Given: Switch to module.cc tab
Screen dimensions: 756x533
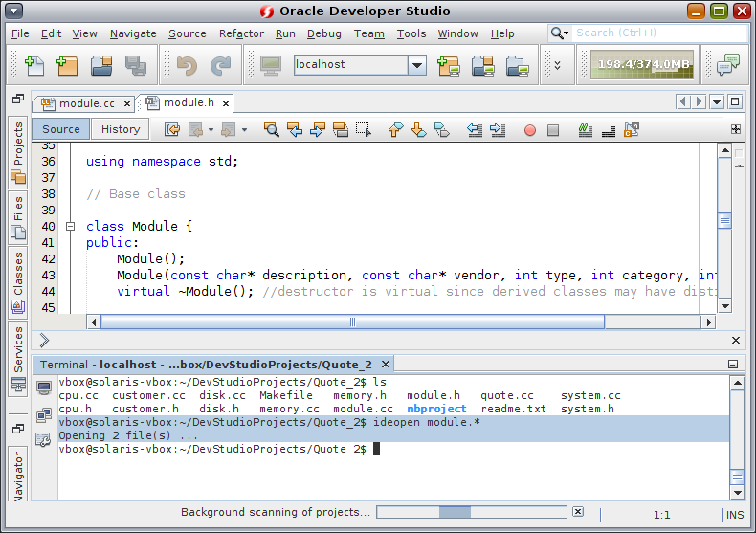Looking at the screenshot, I should [86, 103].
